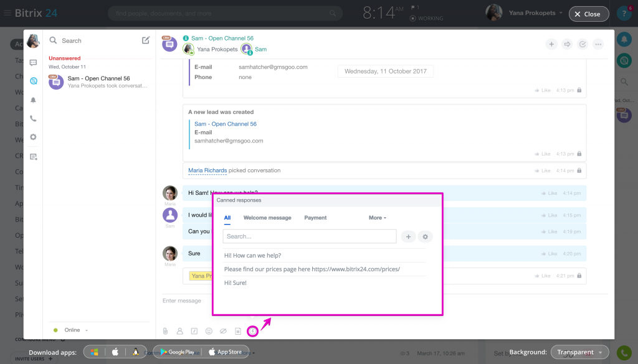This screenshot has height=364, width=638.
Task: Open notifications bell in messenger sidebar
Action: [34, 100]
